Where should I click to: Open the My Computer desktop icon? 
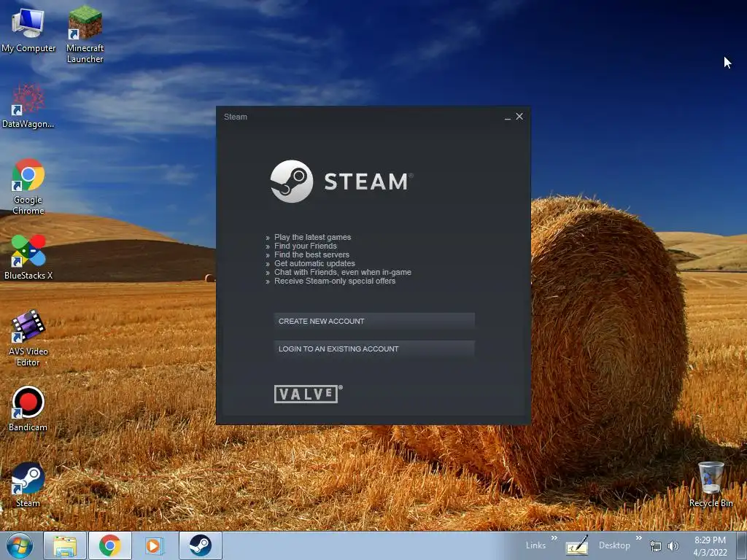pyautogui.click(x=28, y=29)
